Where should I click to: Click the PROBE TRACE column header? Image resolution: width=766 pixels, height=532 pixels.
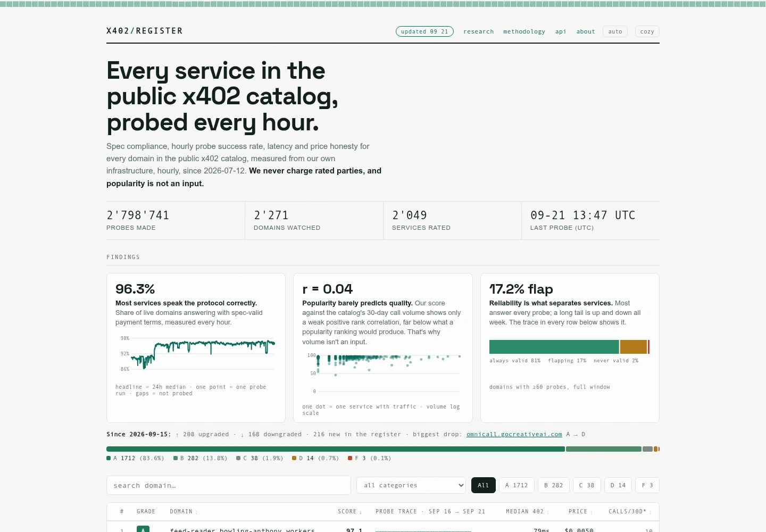coord(430,512)
